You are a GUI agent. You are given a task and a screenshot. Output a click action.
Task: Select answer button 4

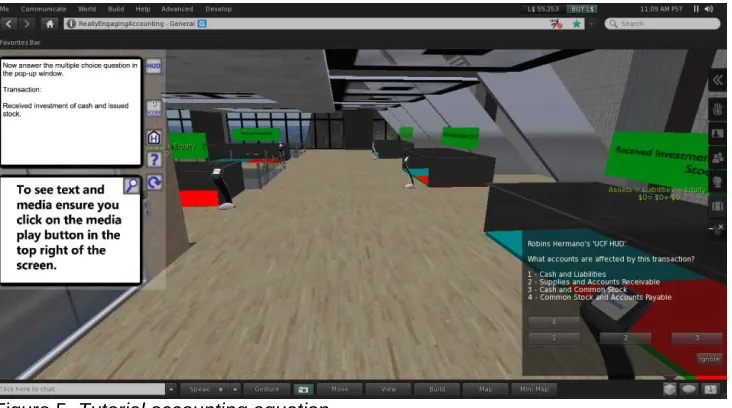tap(554, 322)
